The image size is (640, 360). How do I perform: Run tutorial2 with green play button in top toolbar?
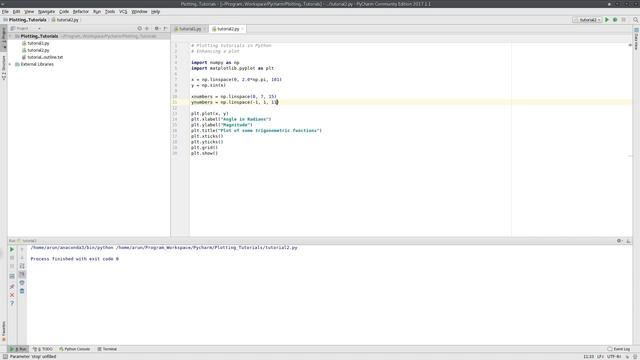[x=607, y=20]
